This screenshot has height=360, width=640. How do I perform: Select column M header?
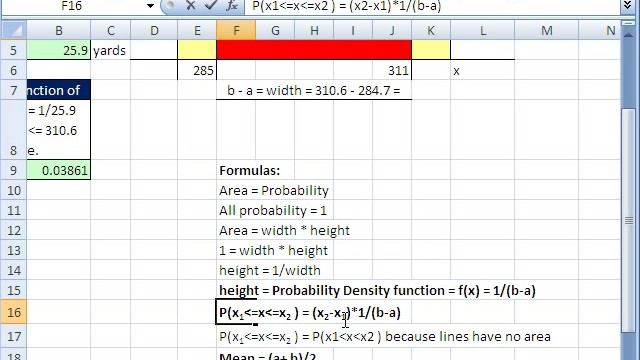(547, 31)
